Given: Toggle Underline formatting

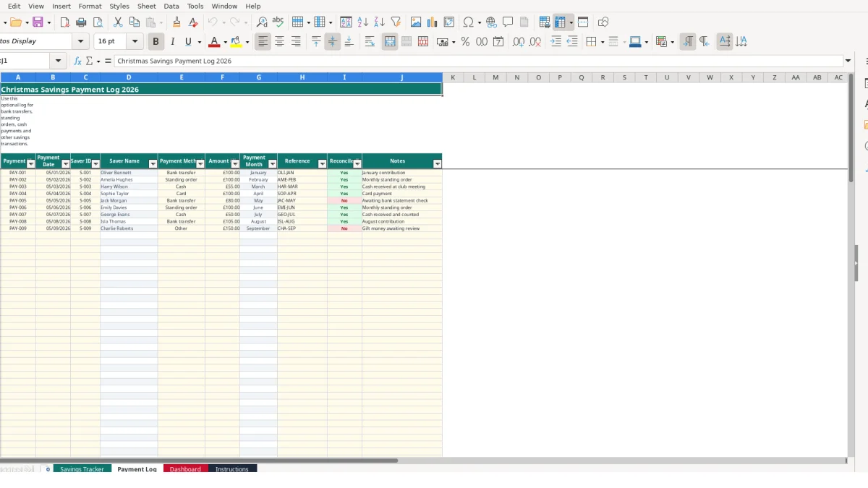Looking at the screenshot, I should (189, 42).
